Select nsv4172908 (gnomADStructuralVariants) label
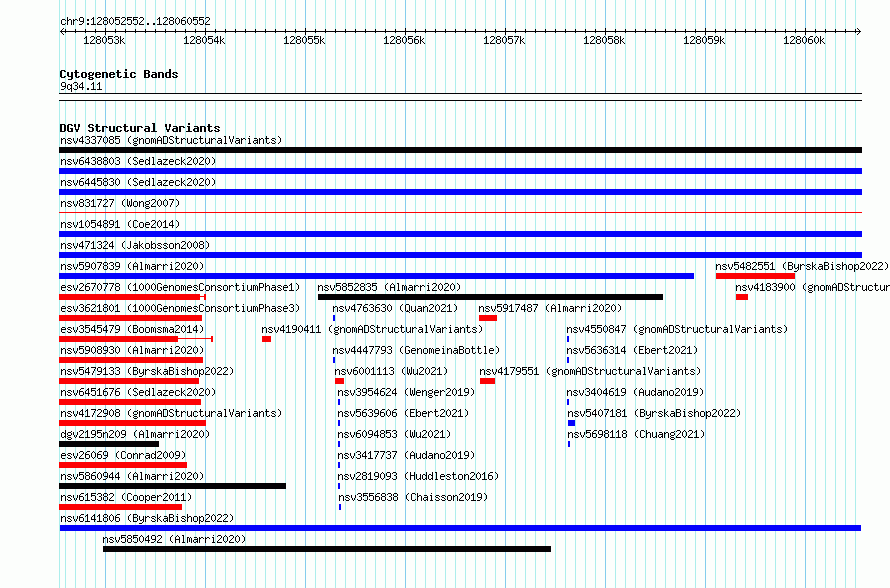 [171, 413]
